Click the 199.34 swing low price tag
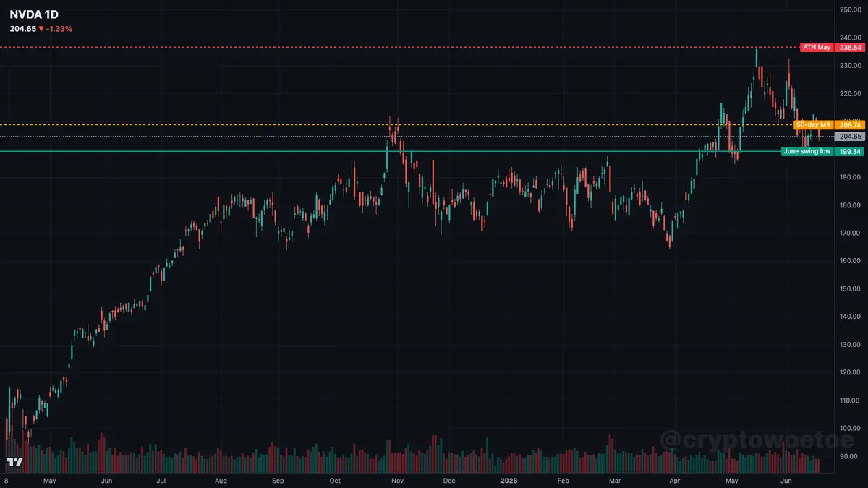 [x=850, y=152]
